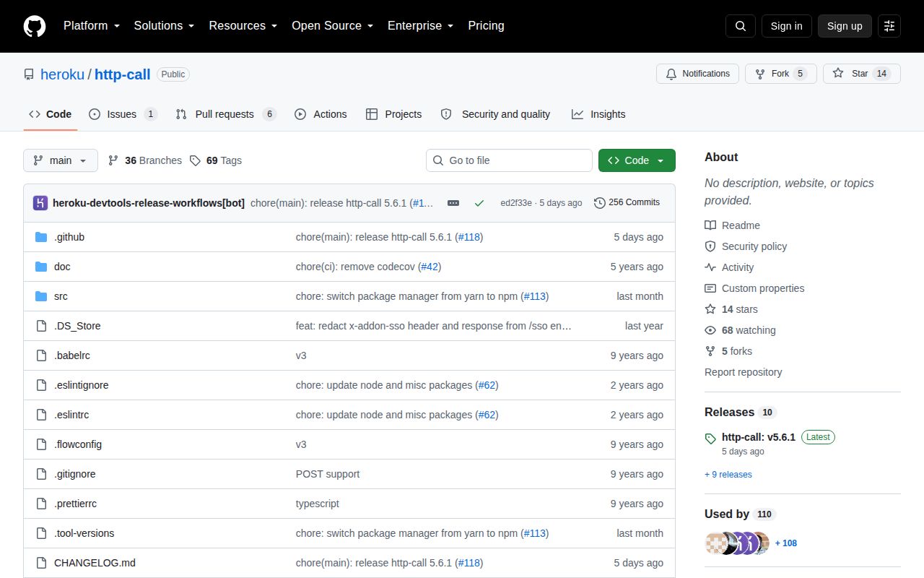Click the Sign in button
Viewport: 924px width, 578px height.
point(787,26)
